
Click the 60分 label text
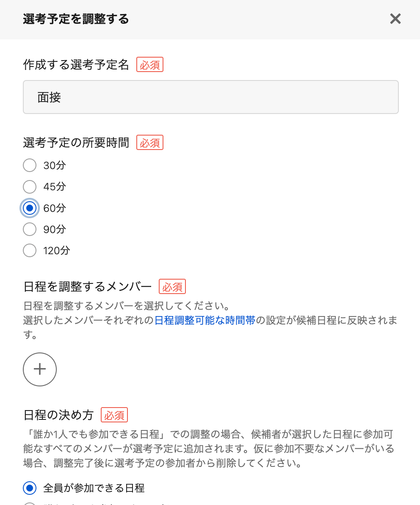tap(55, 208)
